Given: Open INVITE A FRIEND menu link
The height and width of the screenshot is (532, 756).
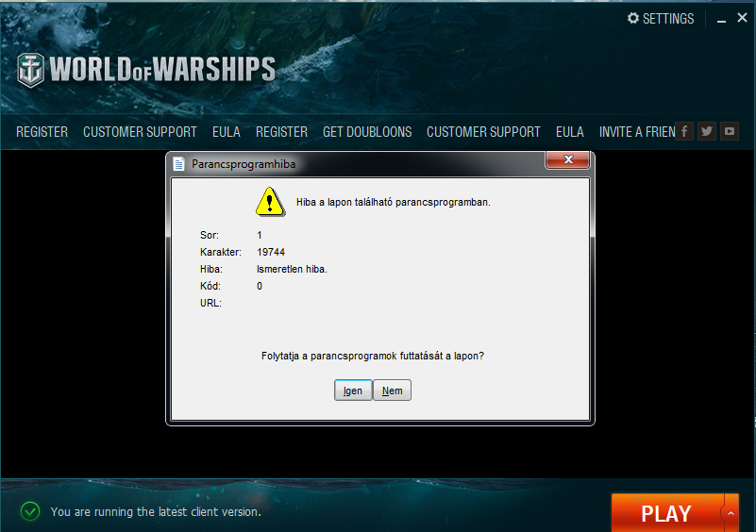Looking at the screenshot, I should coord(637,131).
